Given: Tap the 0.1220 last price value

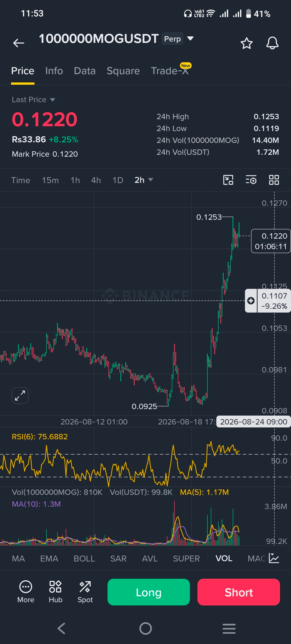Looking at the screenshot, I should [x=45, y=119].
